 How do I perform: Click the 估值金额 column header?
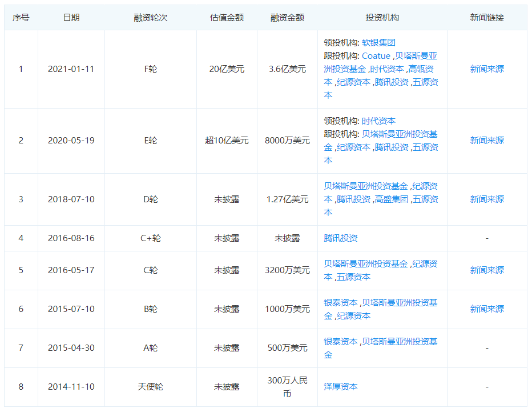227,18
